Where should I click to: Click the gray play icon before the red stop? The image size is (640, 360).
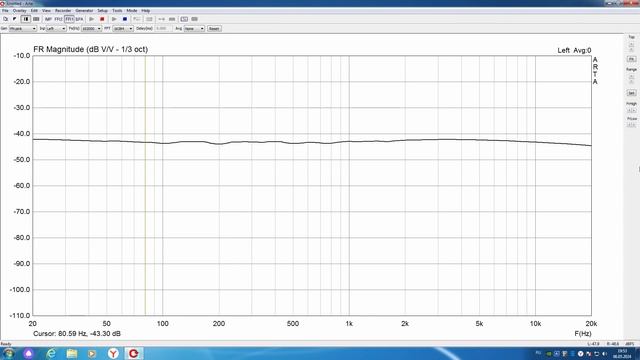click(x=91, y=19)
